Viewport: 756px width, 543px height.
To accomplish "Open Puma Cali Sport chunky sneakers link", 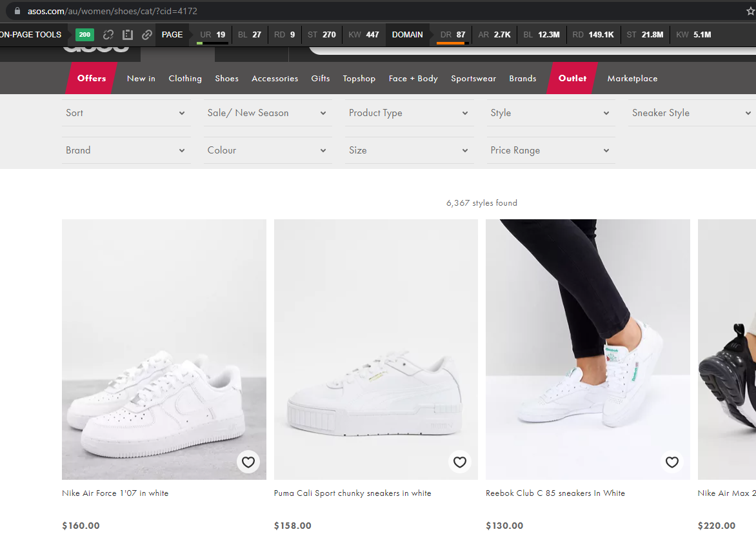I will (x=352, y=493).
